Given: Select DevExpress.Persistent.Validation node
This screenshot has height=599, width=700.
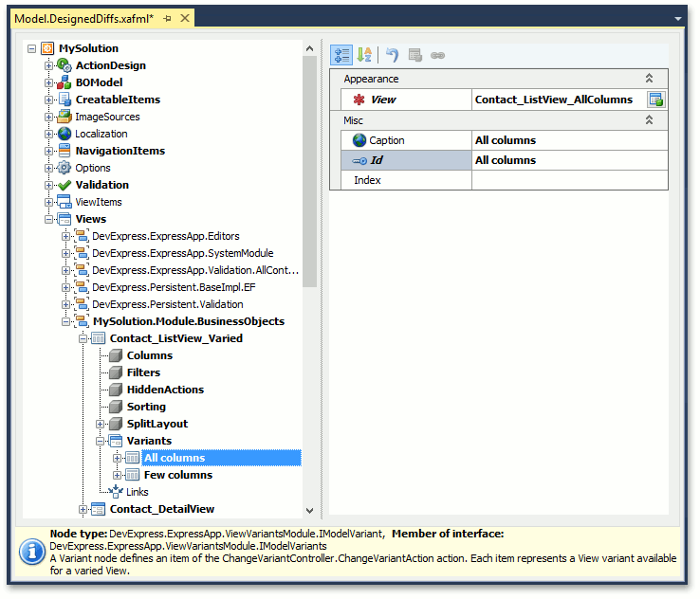Looking at the screenshot, I should coord(167,304).
